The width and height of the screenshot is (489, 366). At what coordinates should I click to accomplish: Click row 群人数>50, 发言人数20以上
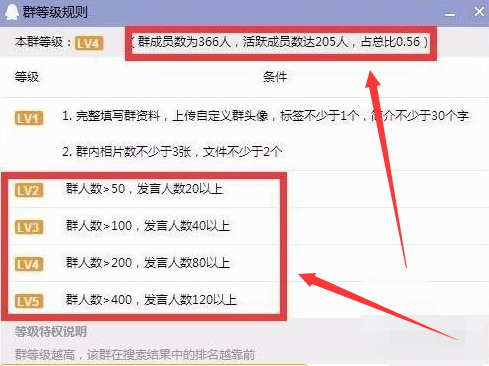point(144,189)
